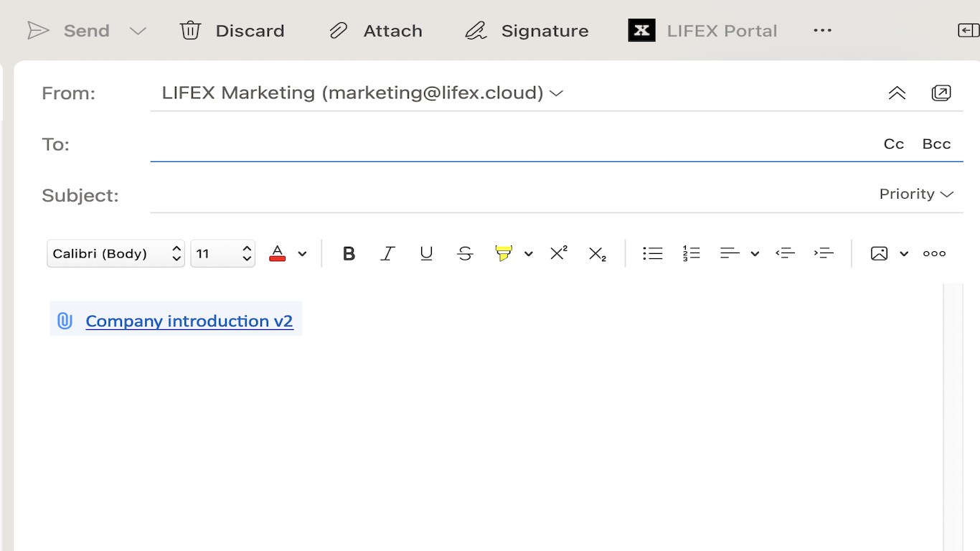Decrease paragraph indent
This screenshot has height=551, width=980.
(x=786, y=253)
